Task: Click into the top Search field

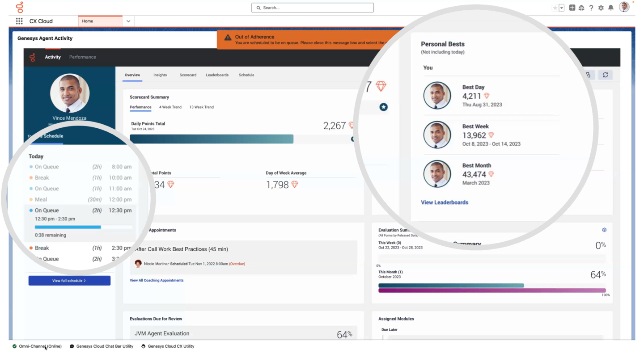Action: tap(313, 8)
